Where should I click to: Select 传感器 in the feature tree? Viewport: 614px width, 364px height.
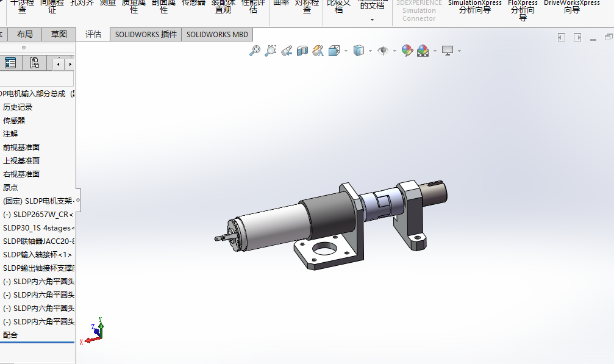tap(14, 120)
